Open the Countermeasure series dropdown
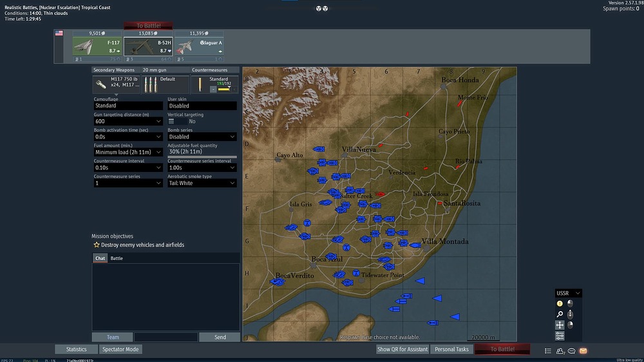Screen dimensions: 644x362 (x=128, y=184)
